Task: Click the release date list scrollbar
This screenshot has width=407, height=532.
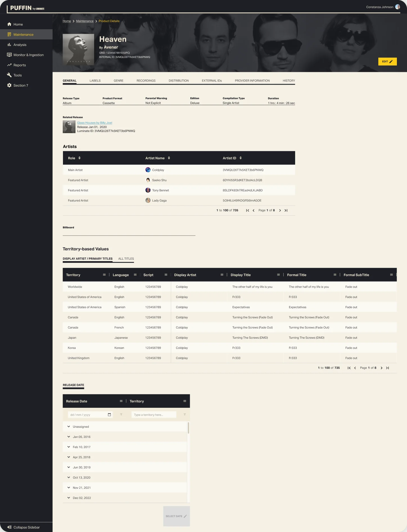Action: point(188,428)
